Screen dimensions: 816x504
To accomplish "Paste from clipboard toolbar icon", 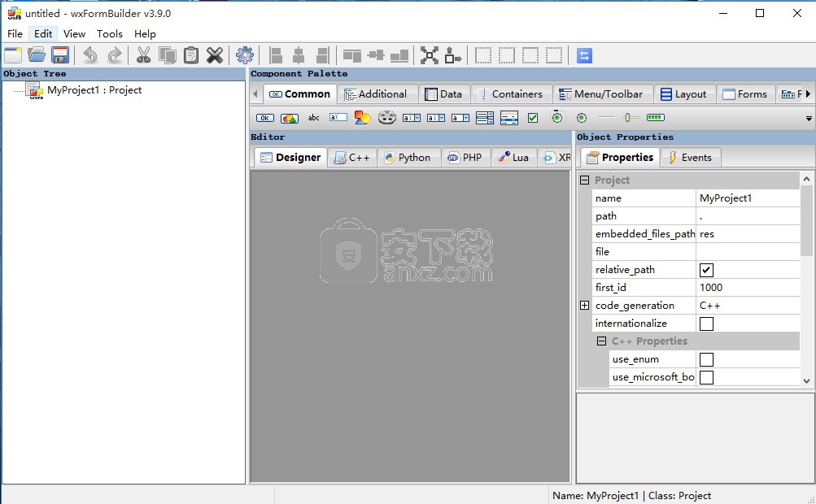I will [191, 55].
